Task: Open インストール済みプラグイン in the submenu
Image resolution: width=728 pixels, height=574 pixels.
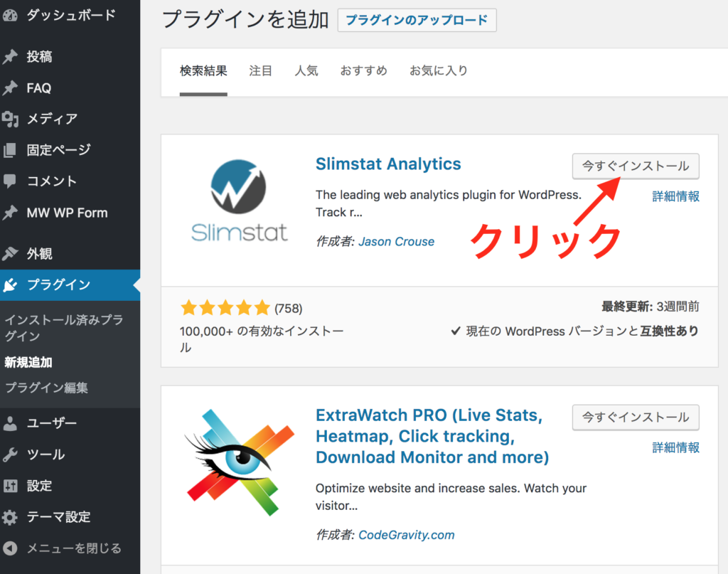Action: tap(64, 328)
